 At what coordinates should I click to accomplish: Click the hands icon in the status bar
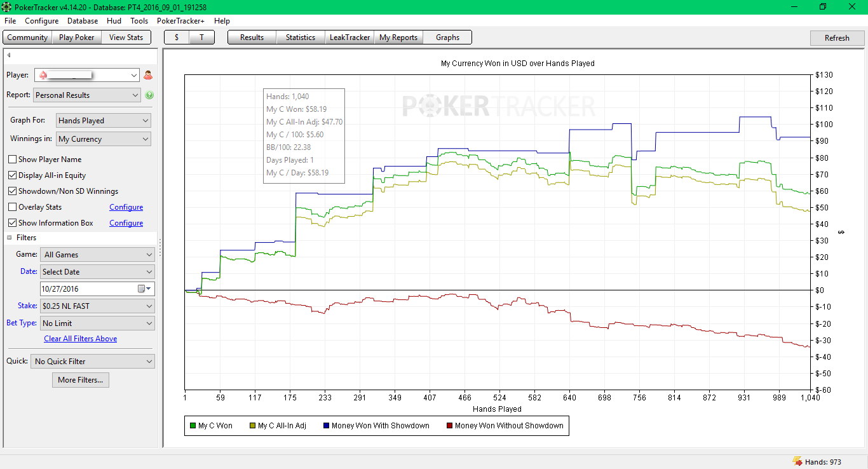pos(797,461)
